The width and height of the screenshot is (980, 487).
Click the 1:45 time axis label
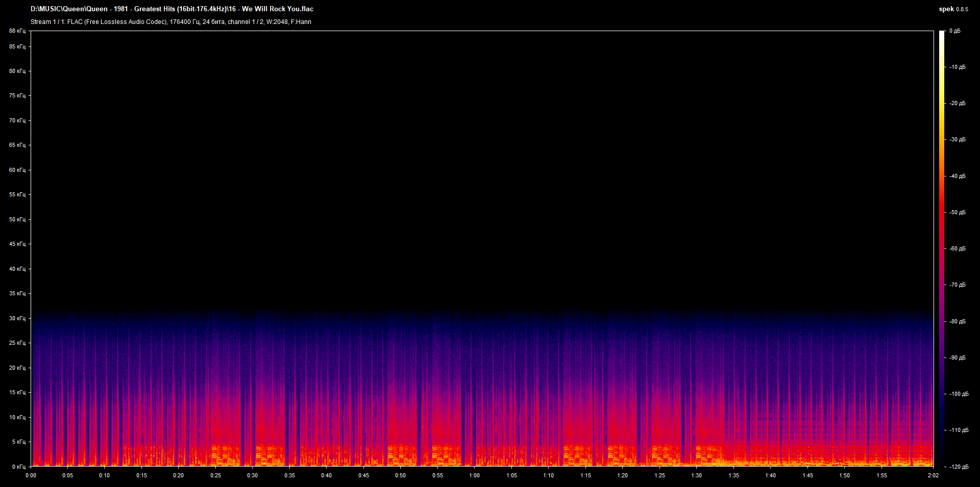pos(808,475)
